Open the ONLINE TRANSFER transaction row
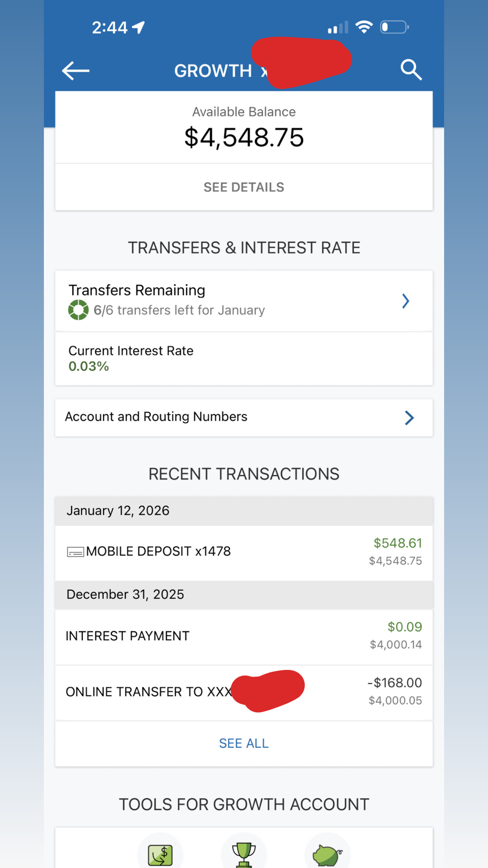Viewport: 488px width, 868px height. tap(149, 692)
